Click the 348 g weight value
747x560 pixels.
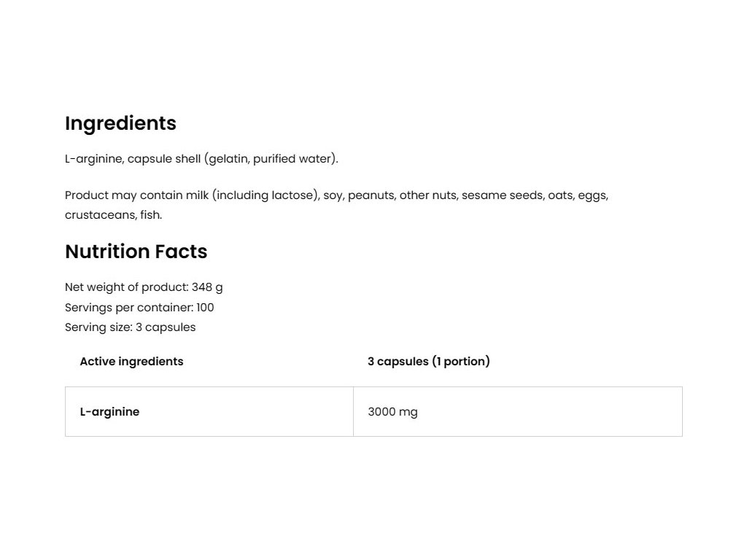[207, 287]
